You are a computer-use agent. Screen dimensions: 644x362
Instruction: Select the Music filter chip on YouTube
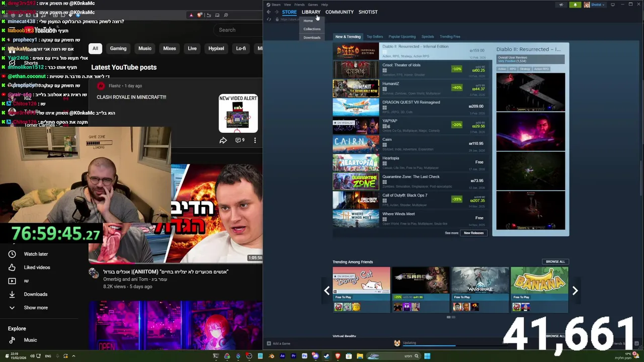tap(145, 49)
